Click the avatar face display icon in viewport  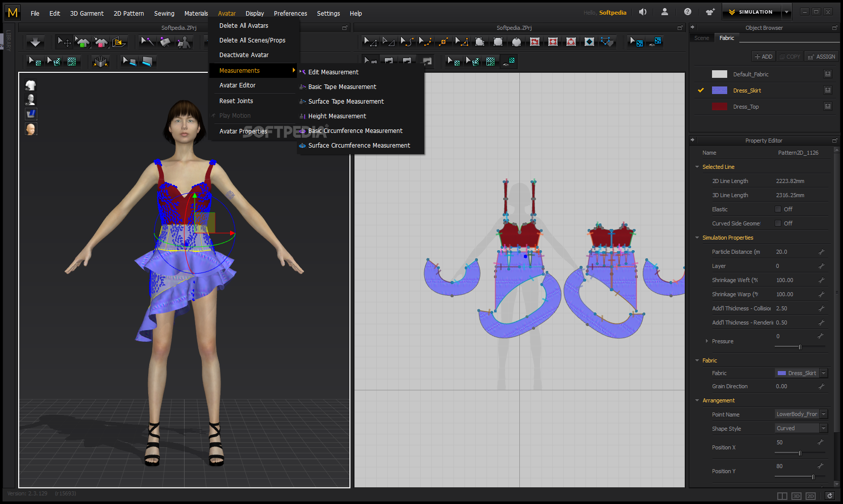(31, 129)
